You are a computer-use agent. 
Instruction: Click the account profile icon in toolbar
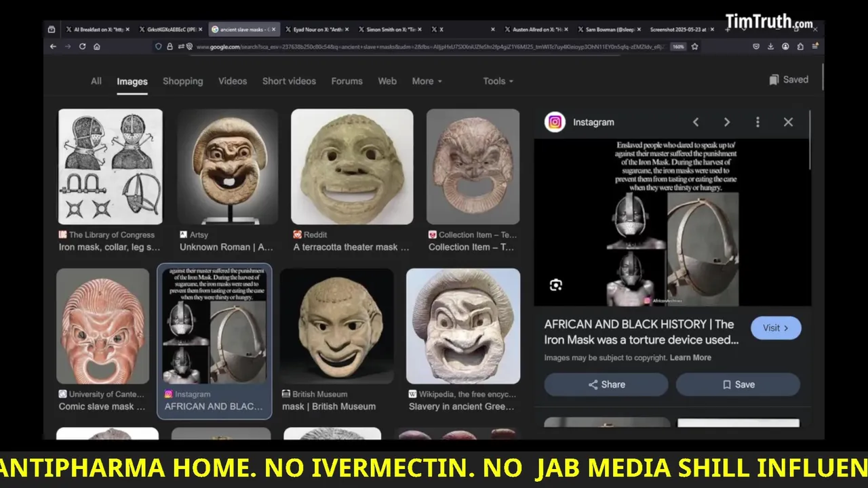coord(785,47)
